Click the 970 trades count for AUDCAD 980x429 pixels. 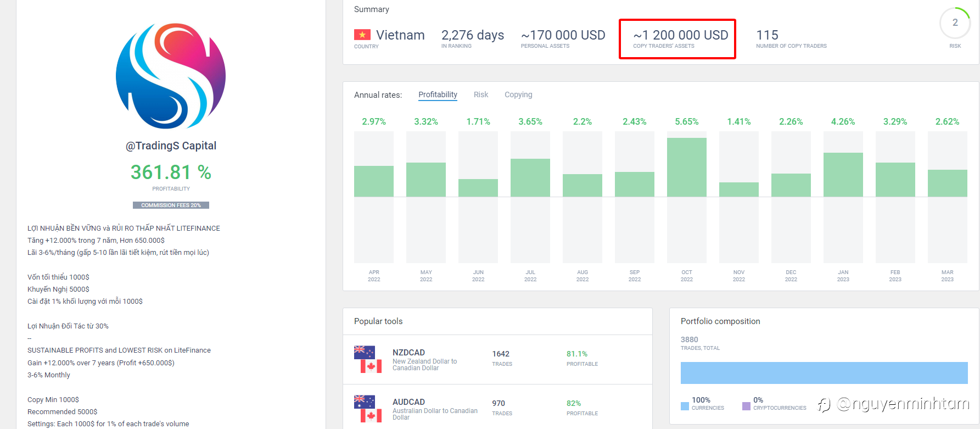499,403
